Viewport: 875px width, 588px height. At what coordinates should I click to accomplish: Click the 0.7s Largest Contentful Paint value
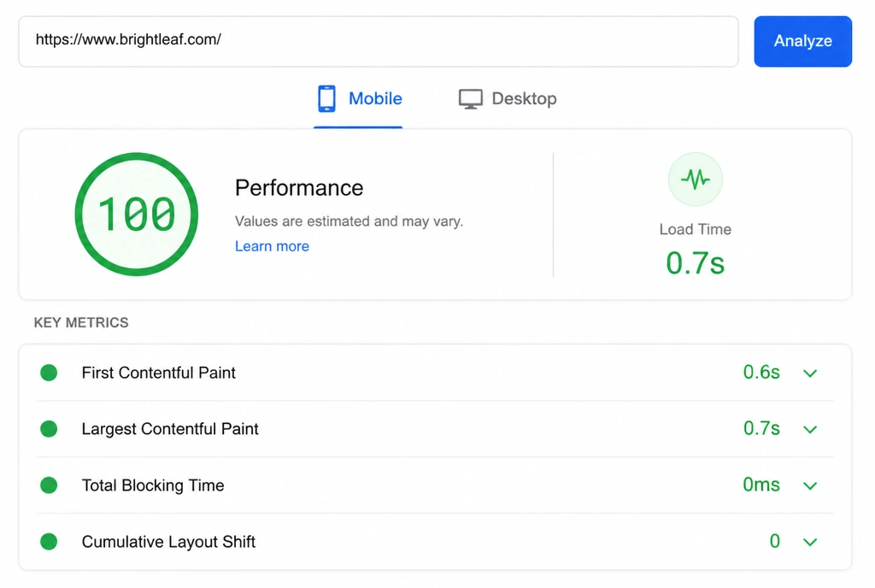click(x=761, y=428)
